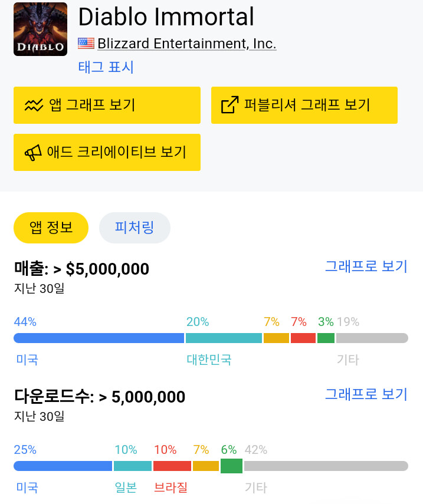
Task: Click the gray 19% 기타 revenue segment
Action: point(372,338)
